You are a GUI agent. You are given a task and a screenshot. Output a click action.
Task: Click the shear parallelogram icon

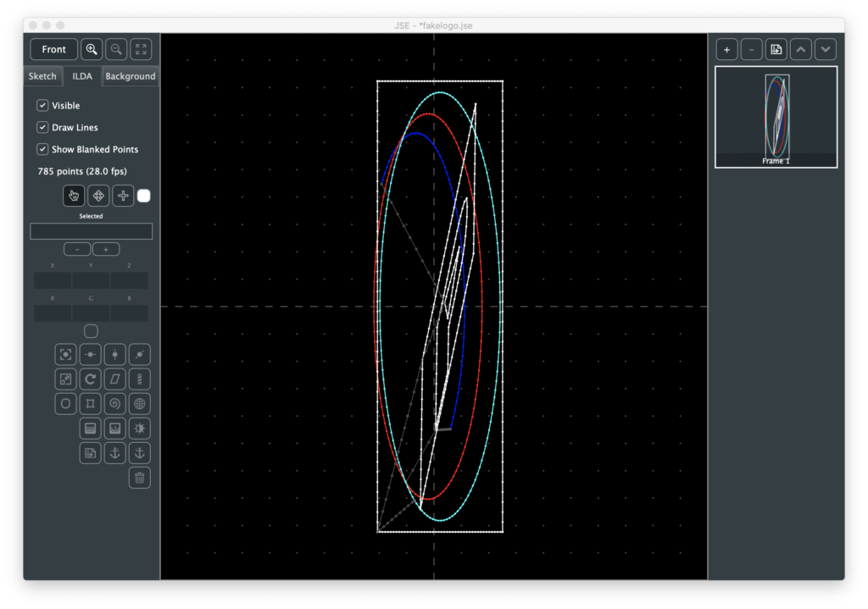pyautogui.click(x=115, y=379)
